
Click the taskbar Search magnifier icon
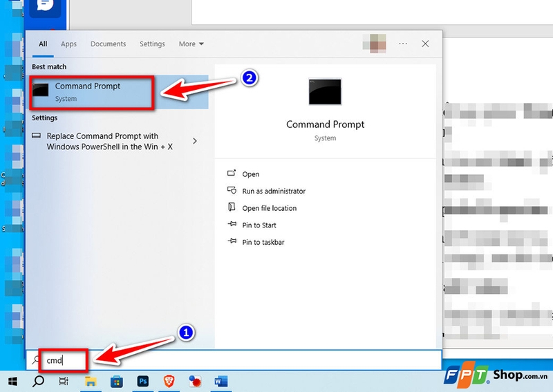(38, 382)
